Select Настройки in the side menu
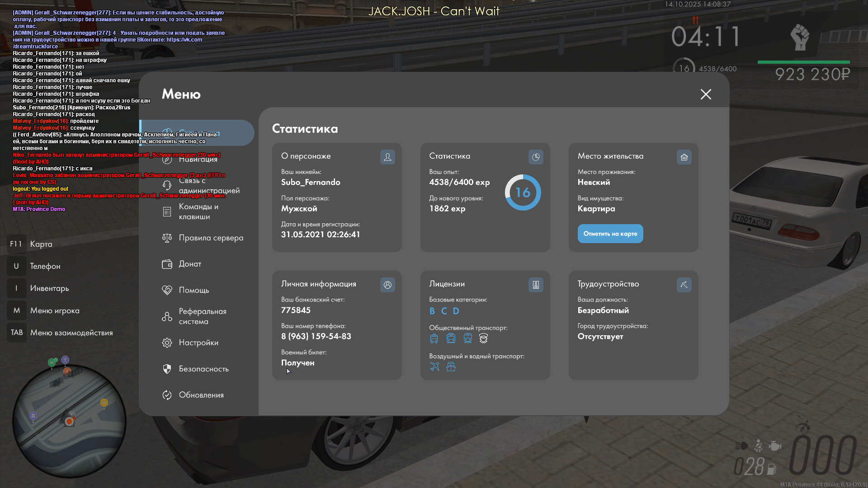This screenshot has height=488, width=868. pos(198,343)
